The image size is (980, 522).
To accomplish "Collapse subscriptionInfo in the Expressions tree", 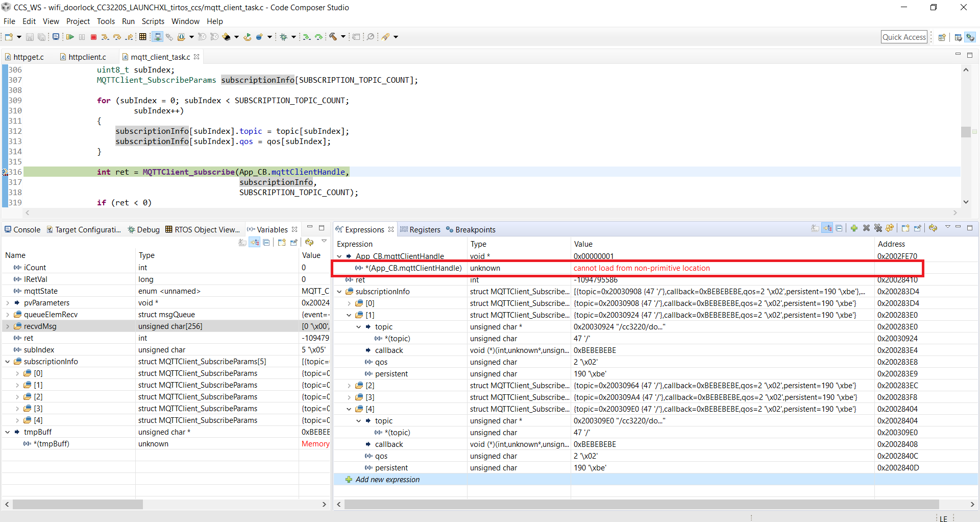I will 339,292.
